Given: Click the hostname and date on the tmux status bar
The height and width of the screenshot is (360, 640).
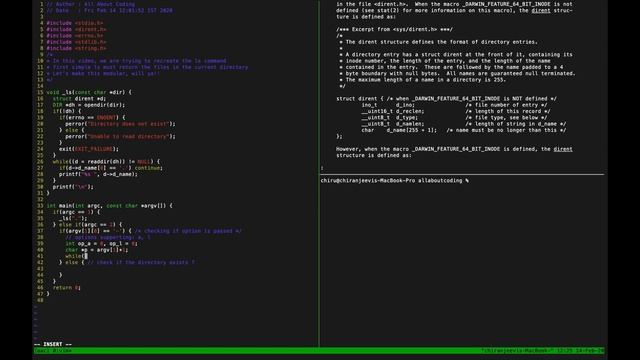Looking at the screenshot, I should click(542, 351).
